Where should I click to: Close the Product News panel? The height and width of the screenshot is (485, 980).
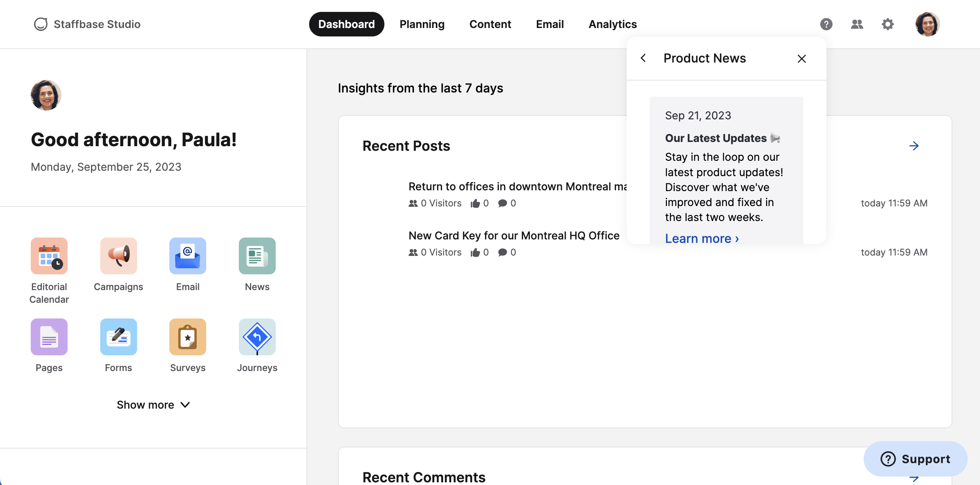click(801, 59)
